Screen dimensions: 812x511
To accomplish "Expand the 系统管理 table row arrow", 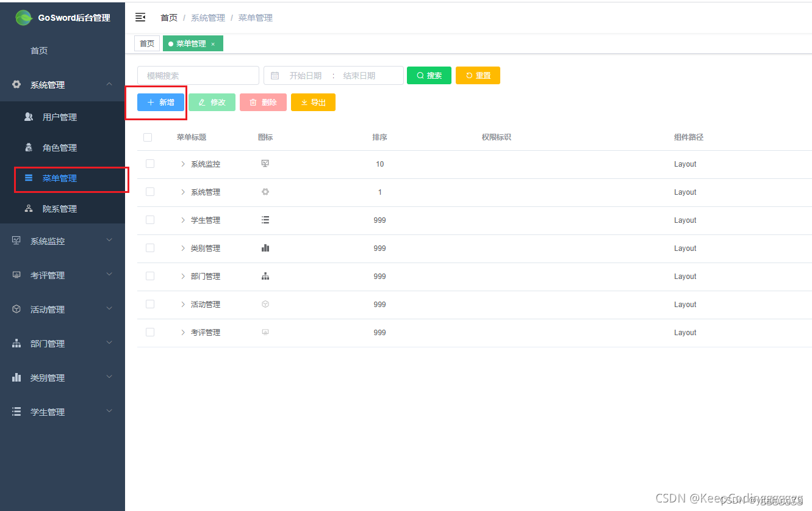I will click(182, 192).
